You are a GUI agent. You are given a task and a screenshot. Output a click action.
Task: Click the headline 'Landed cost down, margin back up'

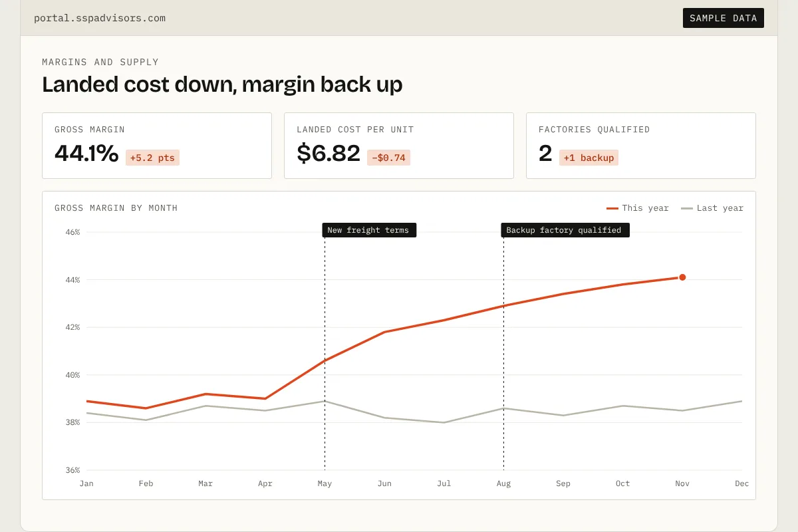222,84
